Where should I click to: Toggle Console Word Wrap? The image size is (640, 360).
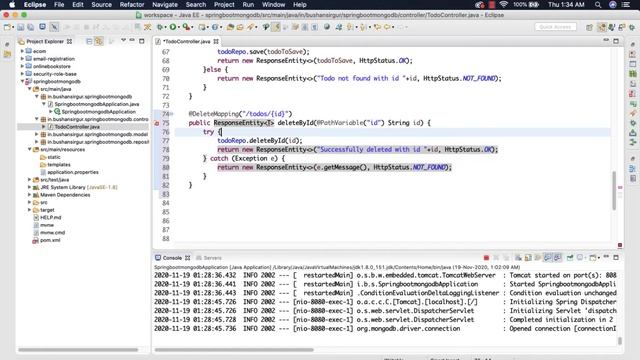[x=538, y=258]
